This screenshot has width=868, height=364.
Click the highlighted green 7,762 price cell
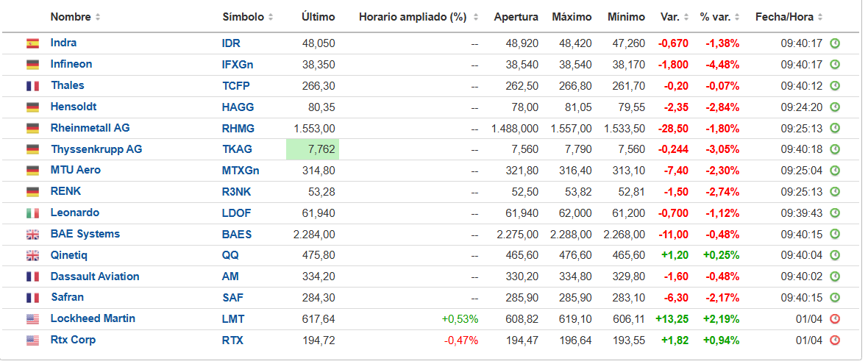click(x=312, y=149)
